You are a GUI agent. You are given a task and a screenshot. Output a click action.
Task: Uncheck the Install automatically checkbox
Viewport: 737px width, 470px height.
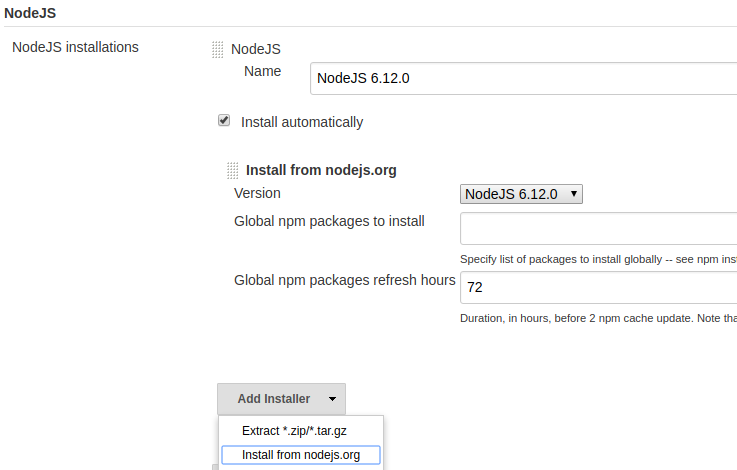point(224,121)
